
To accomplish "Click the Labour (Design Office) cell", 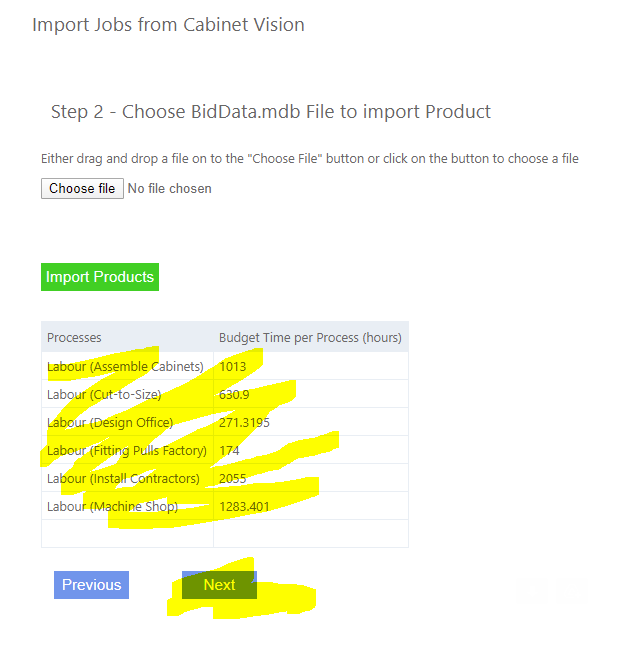I will point(110,422).
